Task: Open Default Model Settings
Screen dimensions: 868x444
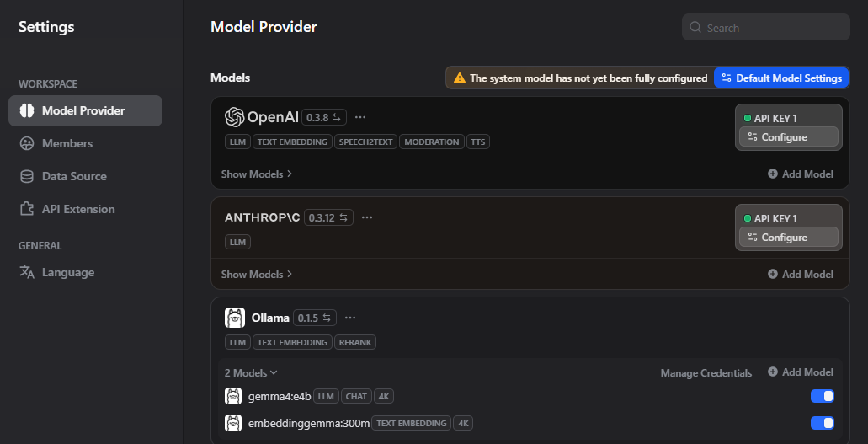Action: pos(781,78)
